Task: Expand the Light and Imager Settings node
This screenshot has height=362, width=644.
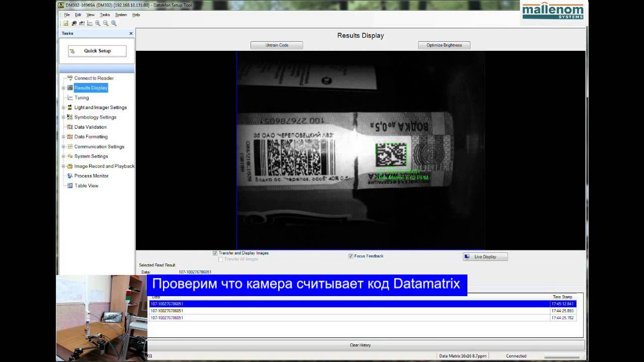Action: click(63, 108)
